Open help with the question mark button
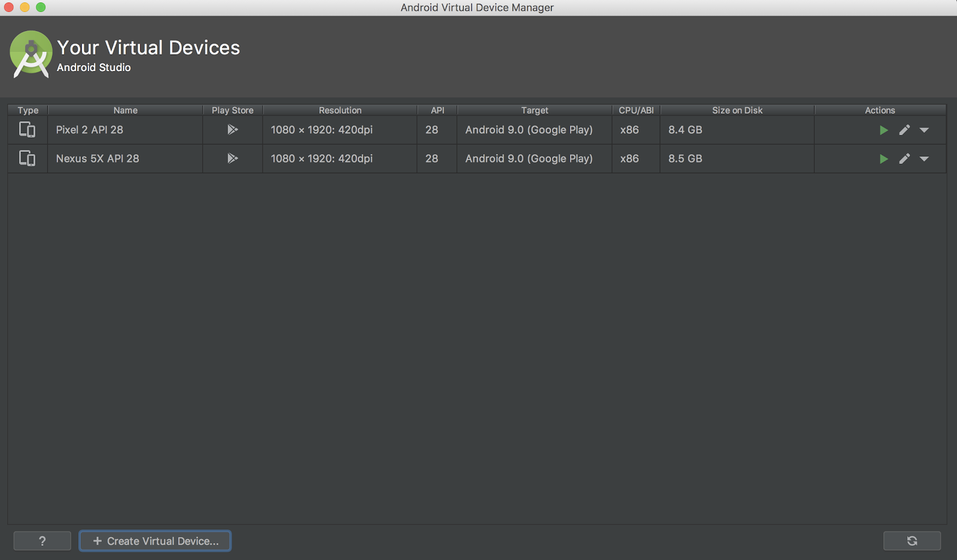Viewport: 957px width, 560px height. 42,541
